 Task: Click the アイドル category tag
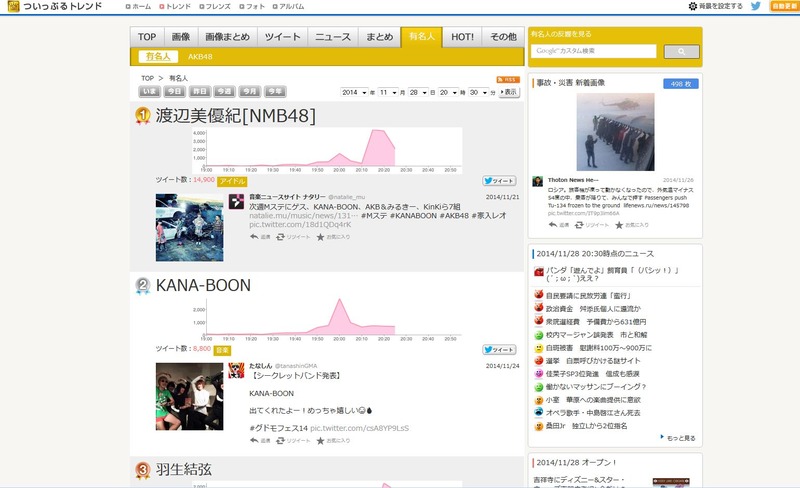232,181
